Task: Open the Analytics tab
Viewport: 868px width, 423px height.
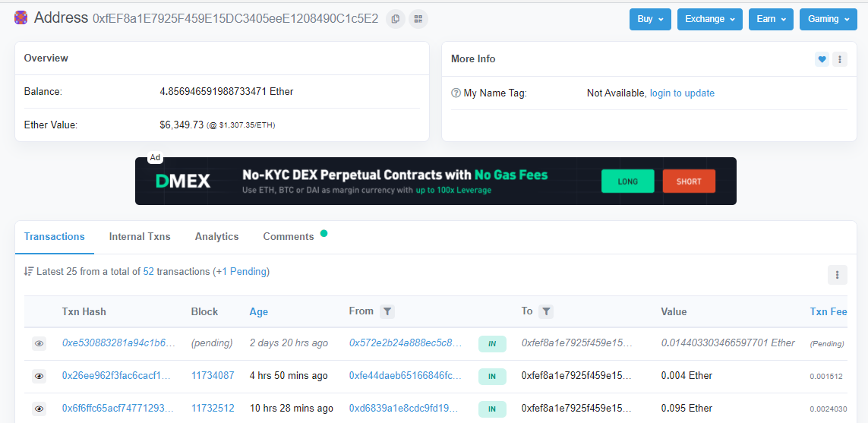Action: pyautogui.click(x=216, y=237)
